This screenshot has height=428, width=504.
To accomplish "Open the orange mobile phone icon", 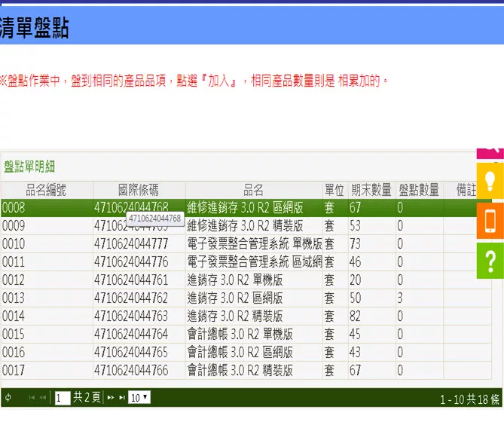I will (x=490, y=221).
